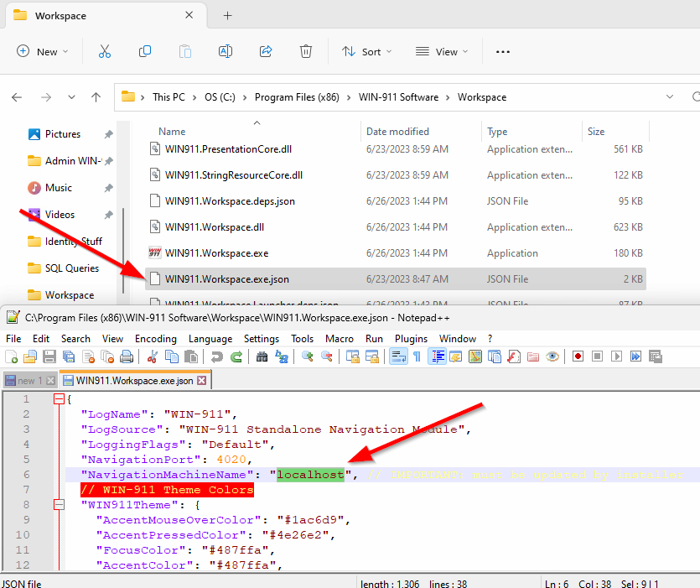Screen dimensions: 700x588
Task: Click the Zoom In magnifier icon
Action: (x=308, y=356)
